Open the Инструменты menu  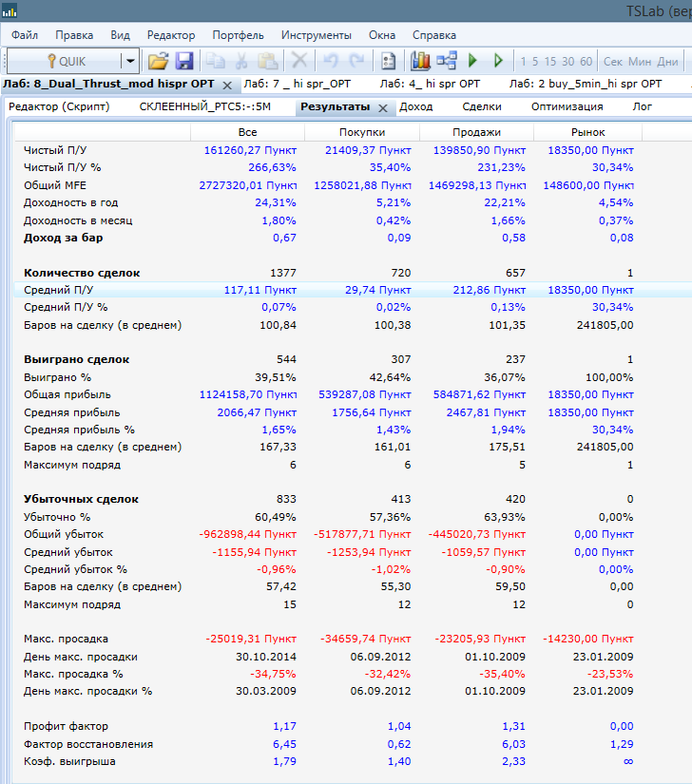point(317,35)
